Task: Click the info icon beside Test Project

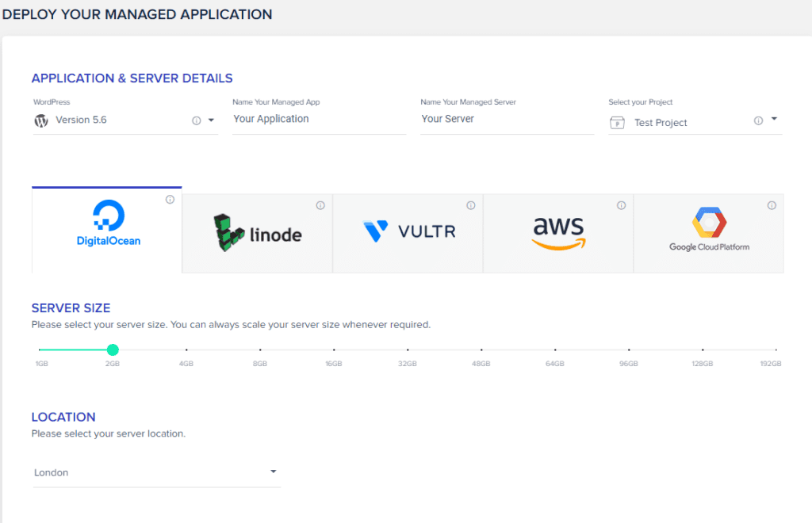Action: (x=758, y=120)
